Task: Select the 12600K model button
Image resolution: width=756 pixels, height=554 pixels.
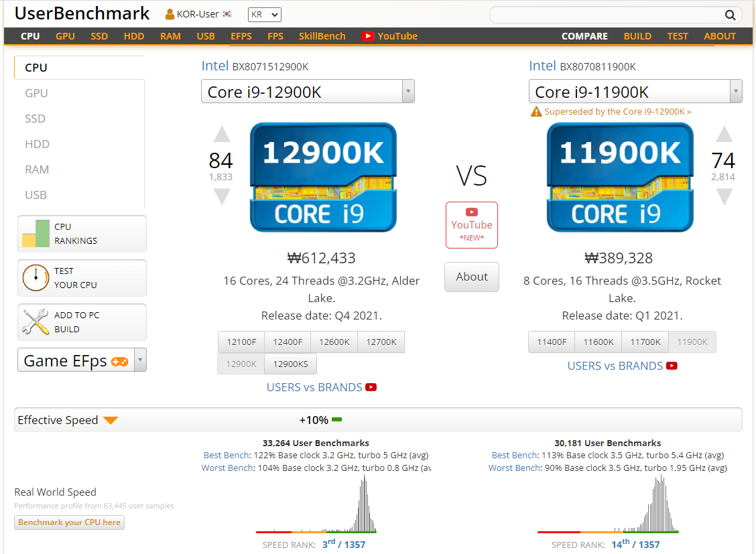Action: click(334, 342)
